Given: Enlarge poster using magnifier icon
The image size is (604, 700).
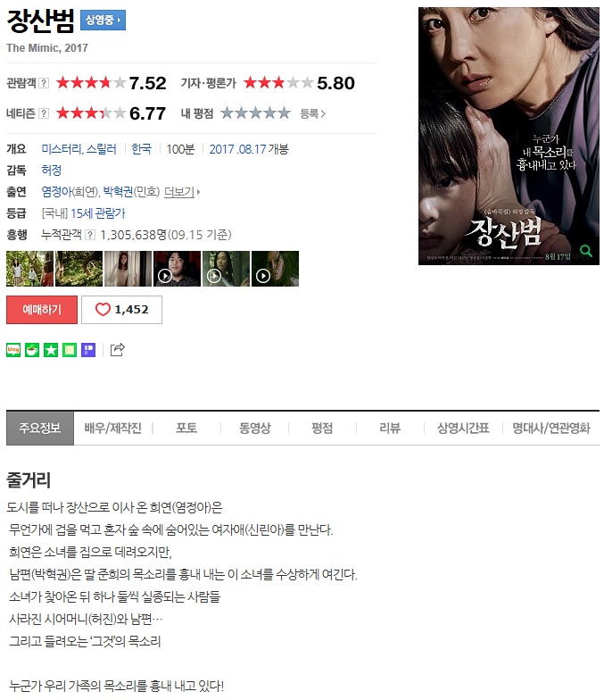Looking at the screenshot, I should coord(585,252).
